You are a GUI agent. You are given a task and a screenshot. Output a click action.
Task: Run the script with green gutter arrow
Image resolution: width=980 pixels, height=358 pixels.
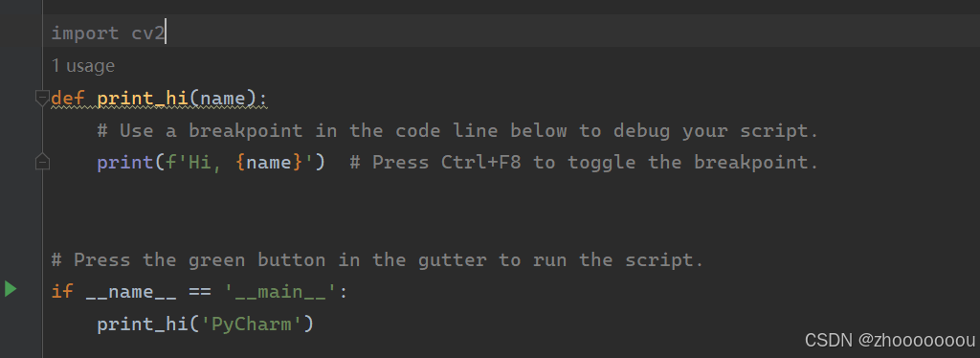[10, 289]
